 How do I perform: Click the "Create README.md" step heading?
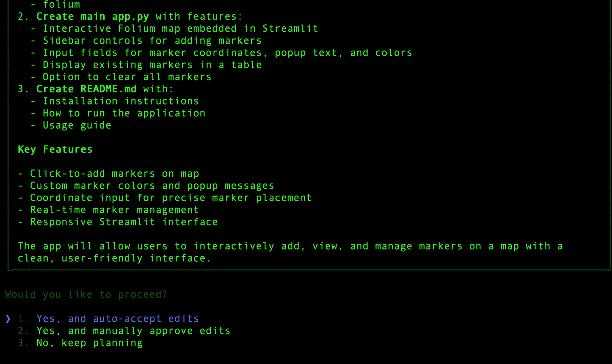point(86,89)
